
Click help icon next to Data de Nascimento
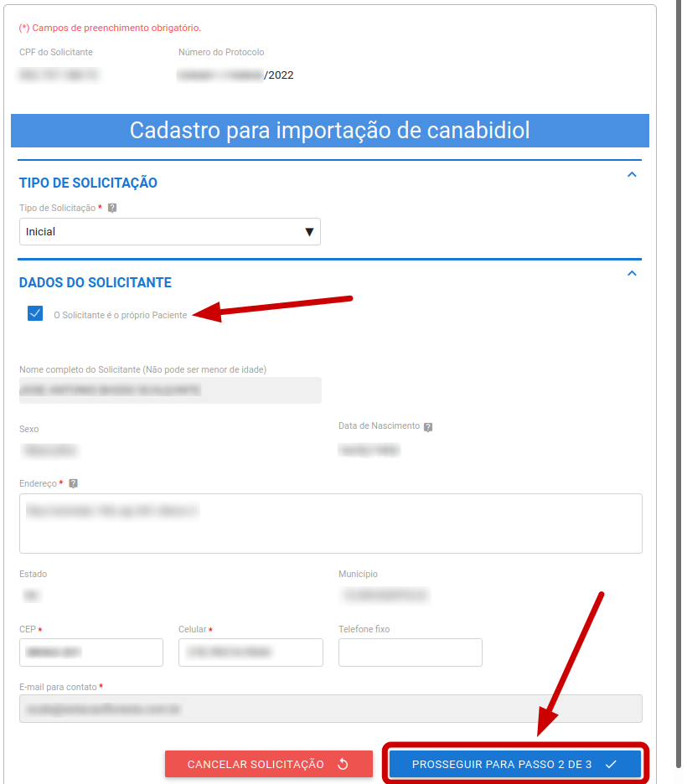point(428,426)
